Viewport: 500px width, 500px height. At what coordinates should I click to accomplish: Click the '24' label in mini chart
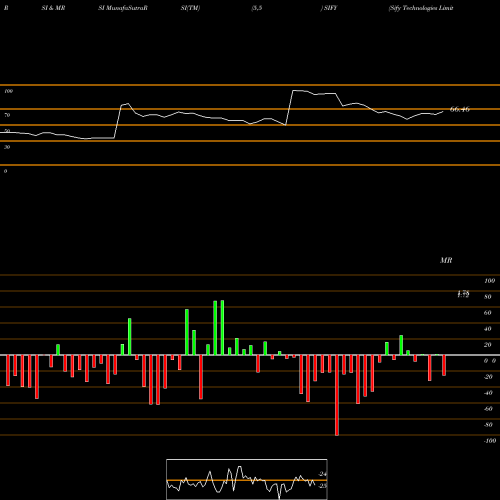(x=322, y=474)
